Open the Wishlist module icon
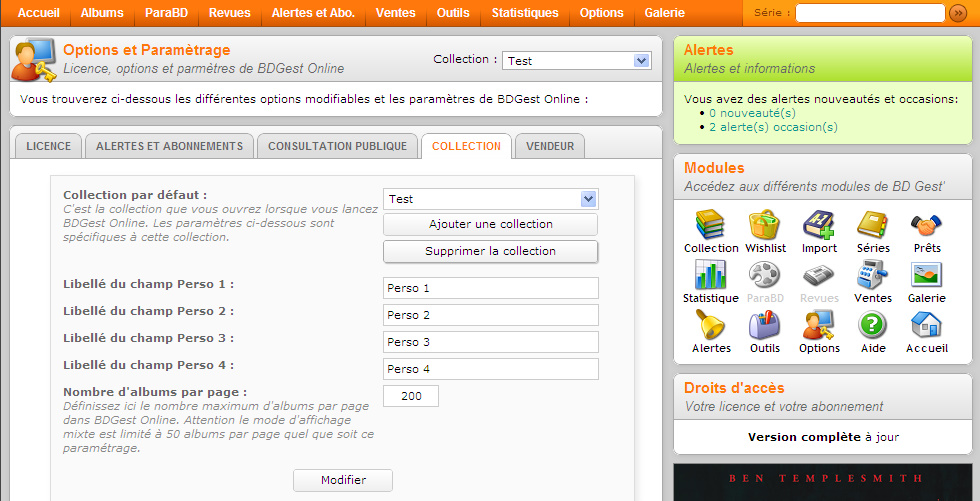This screenshot has height=501, width=980. [x=765, y=224]
